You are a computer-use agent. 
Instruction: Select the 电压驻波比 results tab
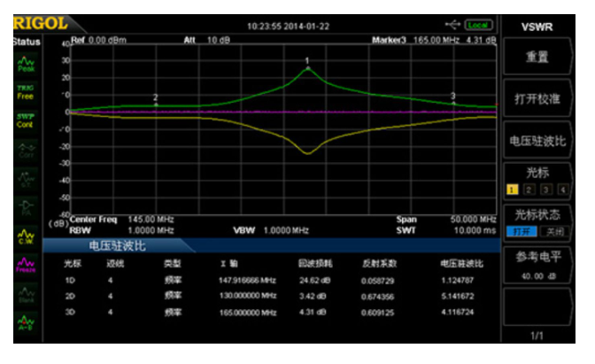tap(117, 246)
